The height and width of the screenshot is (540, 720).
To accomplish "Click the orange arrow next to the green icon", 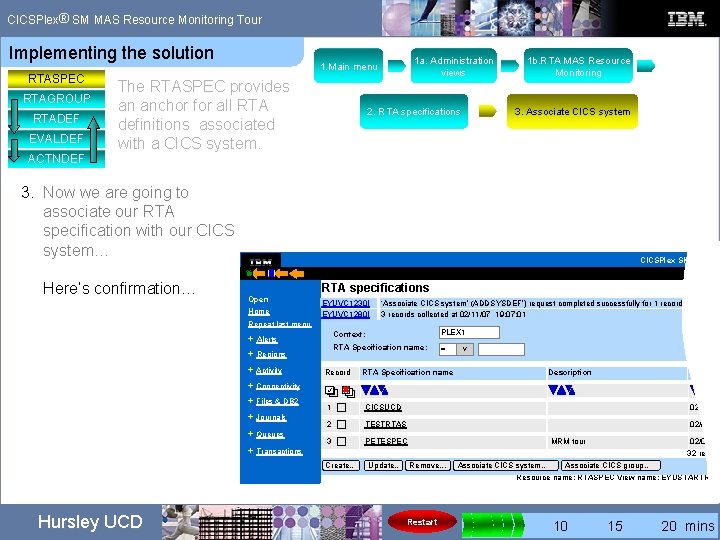I will [x=259, y=274].
